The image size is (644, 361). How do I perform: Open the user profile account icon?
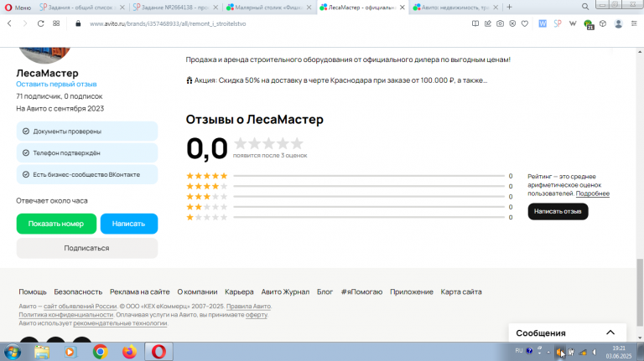coord(619,23)
